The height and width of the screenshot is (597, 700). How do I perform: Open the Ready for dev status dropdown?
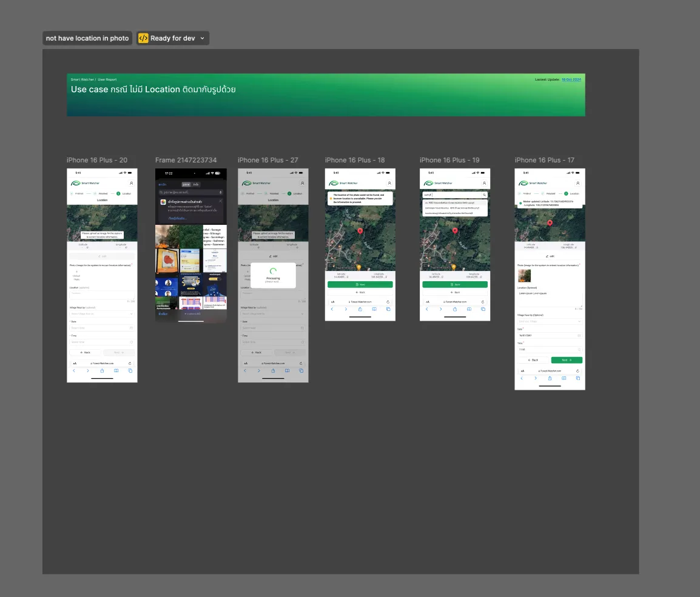click(x=173, y=38)
